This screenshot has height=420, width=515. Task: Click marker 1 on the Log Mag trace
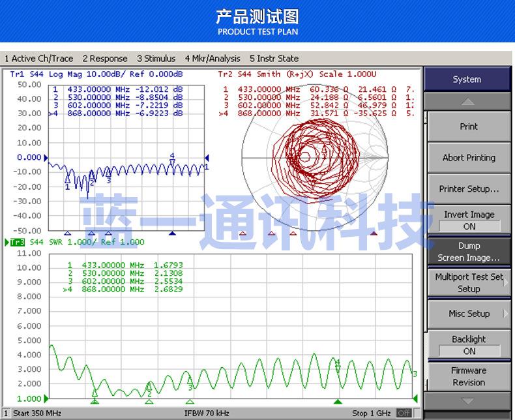coord(67,183)
